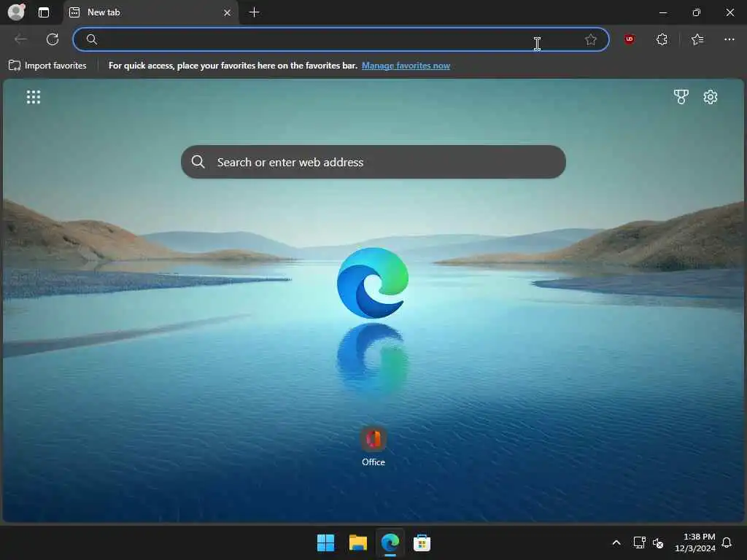Open the Manage favorites now link
Viewport: 747px width, 560px height.
(406, 66)
